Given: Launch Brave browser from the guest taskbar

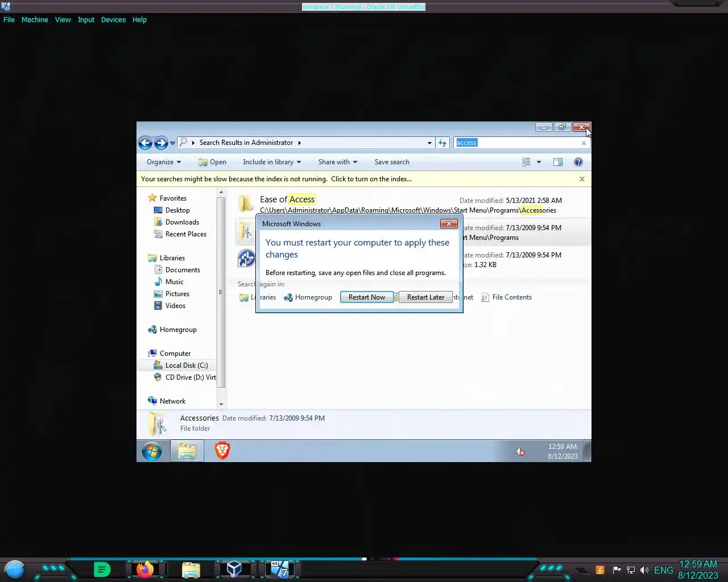Looking at the screenshot, I should pos(222,451).
